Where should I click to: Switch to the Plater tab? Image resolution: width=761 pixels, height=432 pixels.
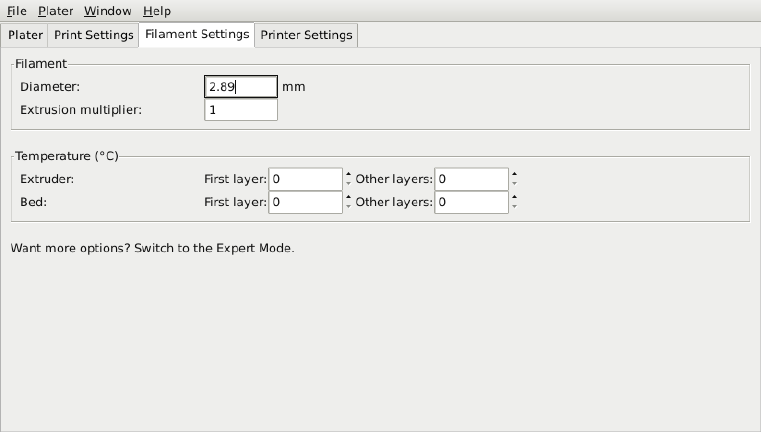coord(25,35)
